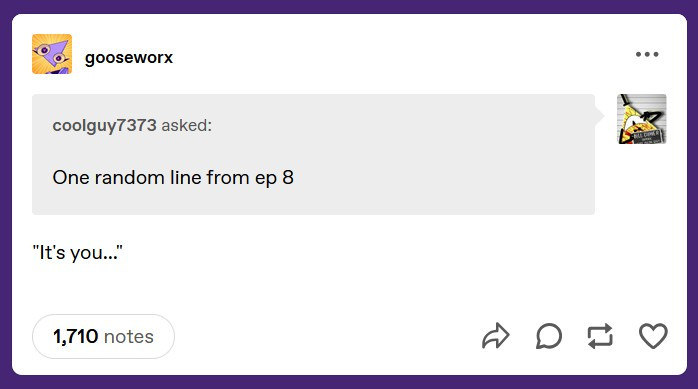
Task: Open coolguy7373's profile link
Action: coord(105,126)
